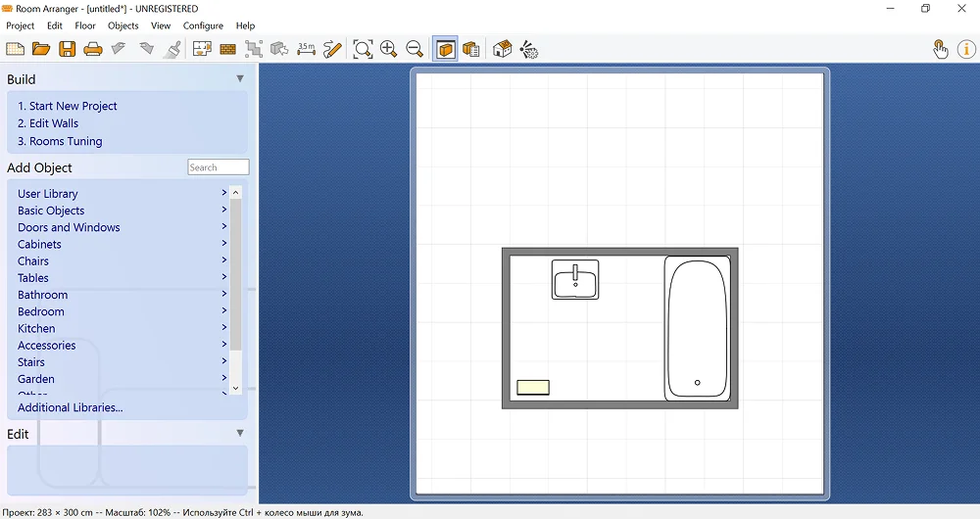Click the zoom in magnifier icon
980x519 pixels.
coord(389,49)
